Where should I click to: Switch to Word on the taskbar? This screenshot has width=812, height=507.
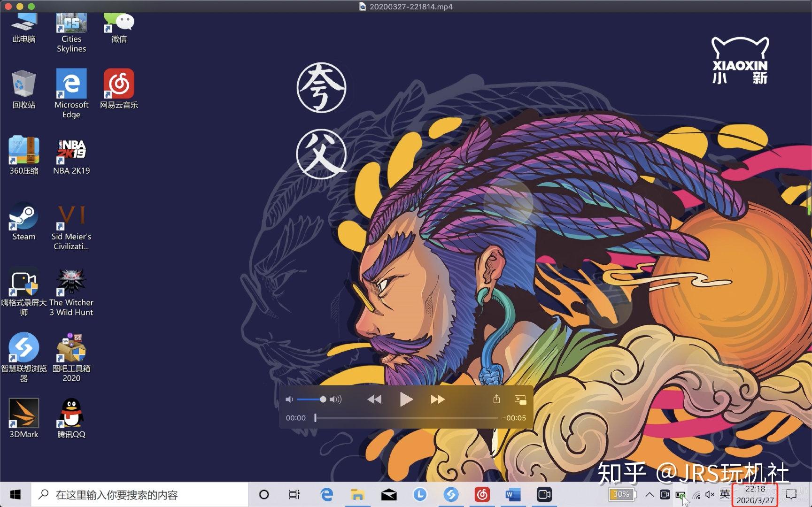[513, 494]
